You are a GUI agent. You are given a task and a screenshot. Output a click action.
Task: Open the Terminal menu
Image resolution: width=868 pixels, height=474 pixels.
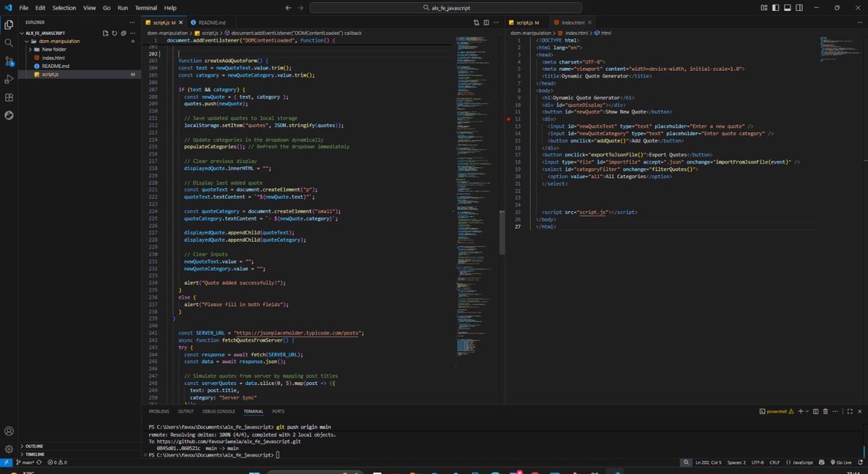pos(145,7)
